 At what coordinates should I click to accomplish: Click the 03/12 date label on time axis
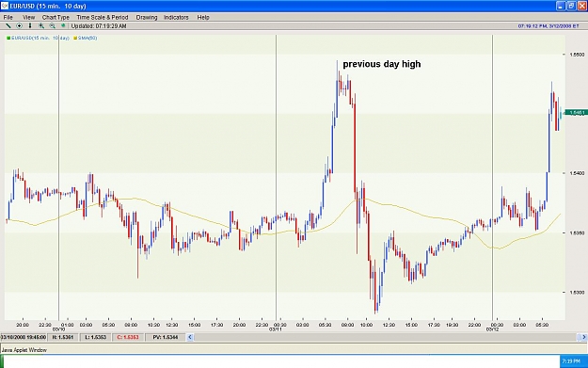492,329
